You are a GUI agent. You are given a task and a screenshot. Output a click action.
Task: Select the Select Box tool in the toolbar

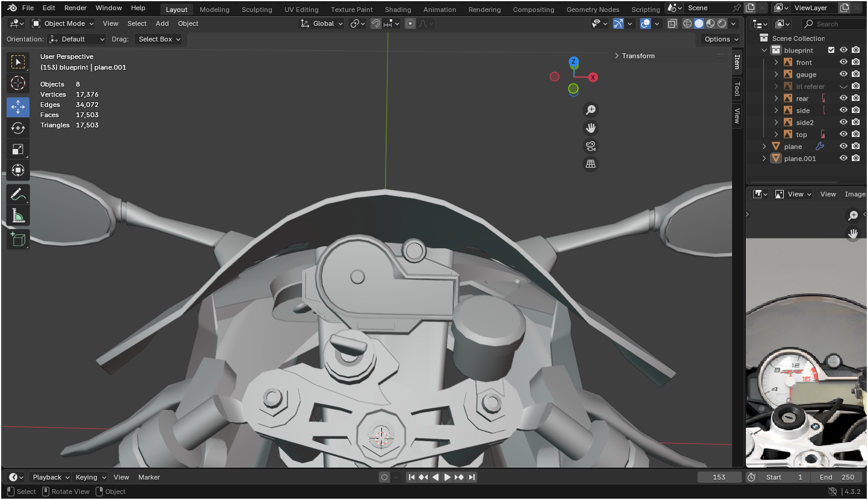click(x=18, y=62)
